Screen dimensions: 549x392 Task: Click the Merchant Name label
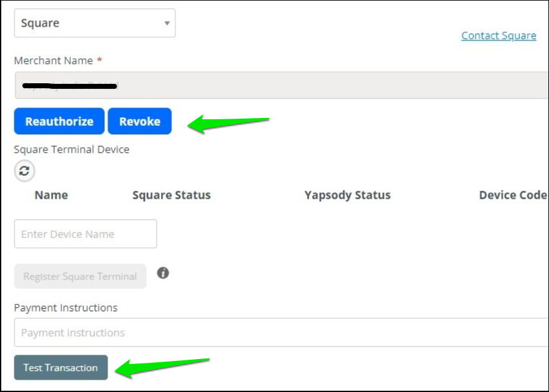click(53, 60)
